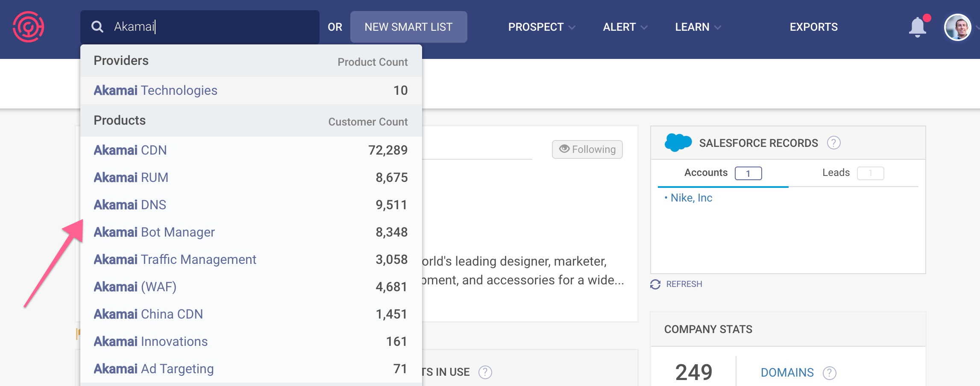Select Akamai Technologies provider
The width and height of the screenshot is (980, 386).
click(x=251, y=91)
